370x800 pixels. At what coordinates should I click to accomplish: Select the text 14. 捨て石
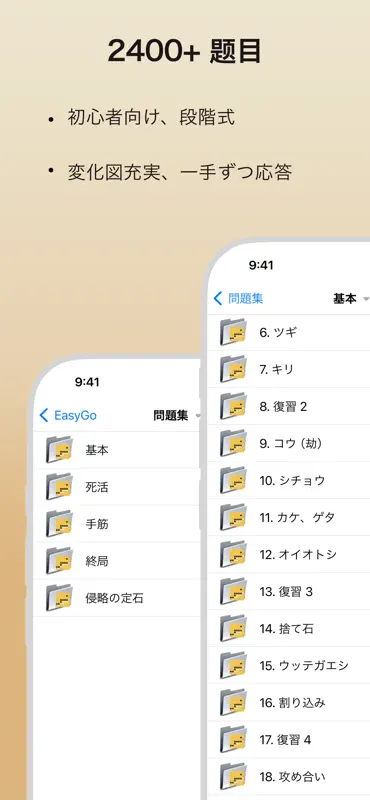(x=286, y=629)
